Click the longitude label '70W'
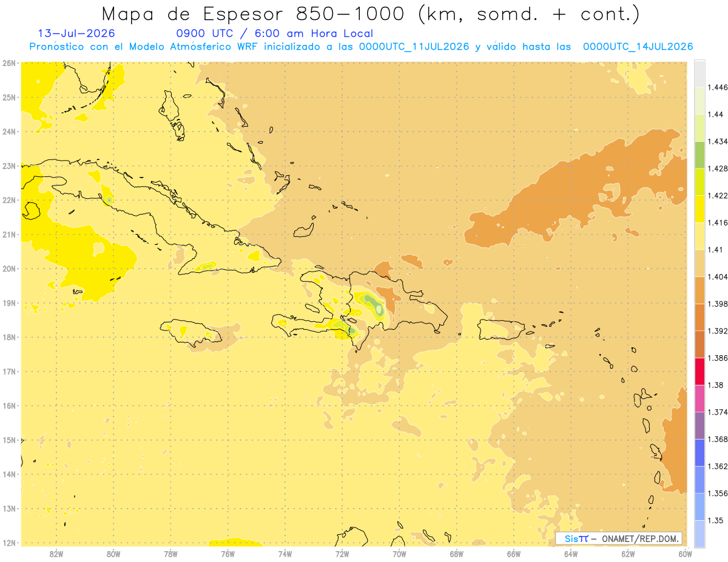The height and width of the screenshot is (562, 728). click(x=399, y=553)
